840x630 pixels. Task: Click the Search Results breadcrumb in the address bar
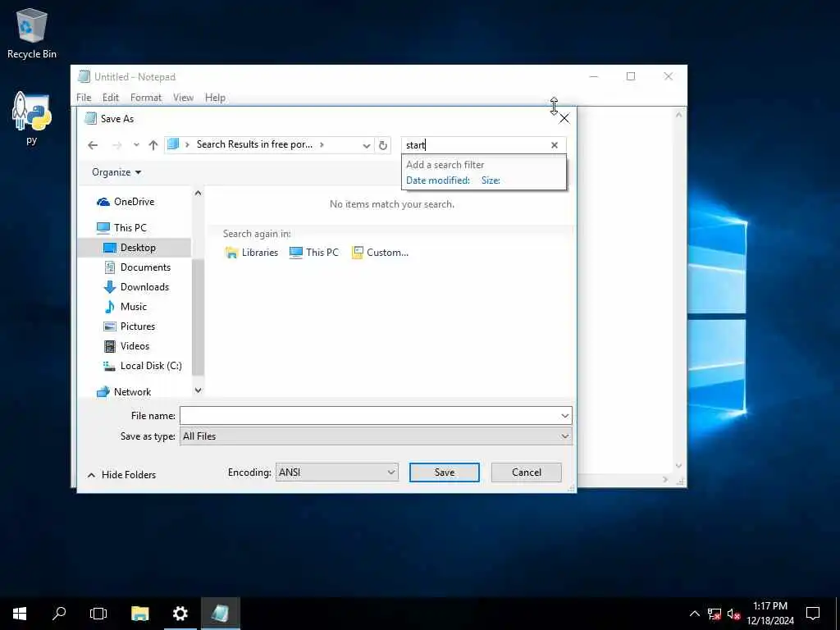click(254, 144)
